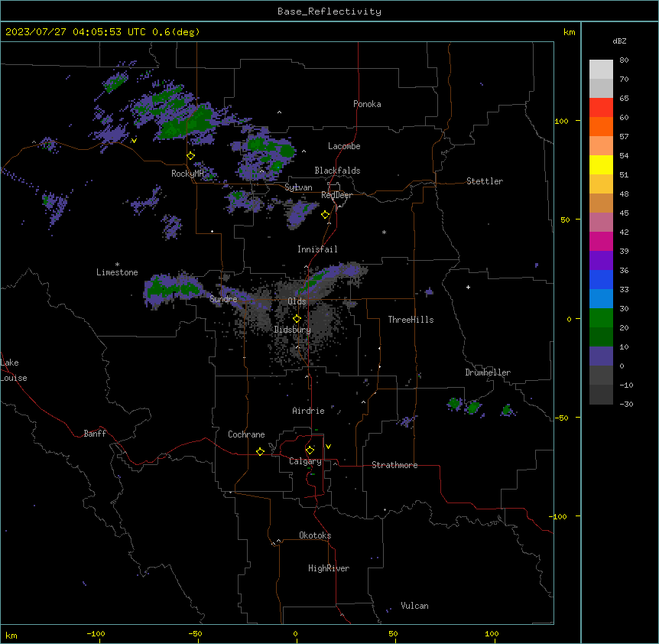Click the Drumheller city label
This screenshot has width=659, height=644.
point(488,372)
